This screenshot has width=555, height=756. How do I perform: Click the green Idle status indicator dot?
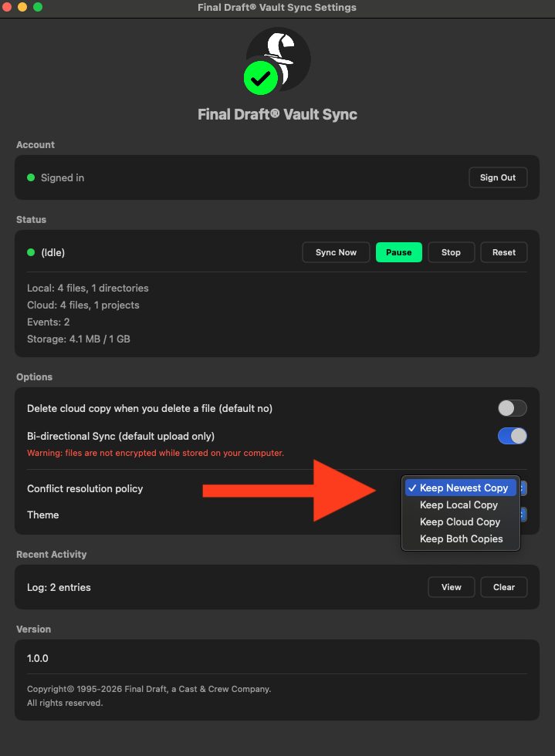(x=31, y=252)
